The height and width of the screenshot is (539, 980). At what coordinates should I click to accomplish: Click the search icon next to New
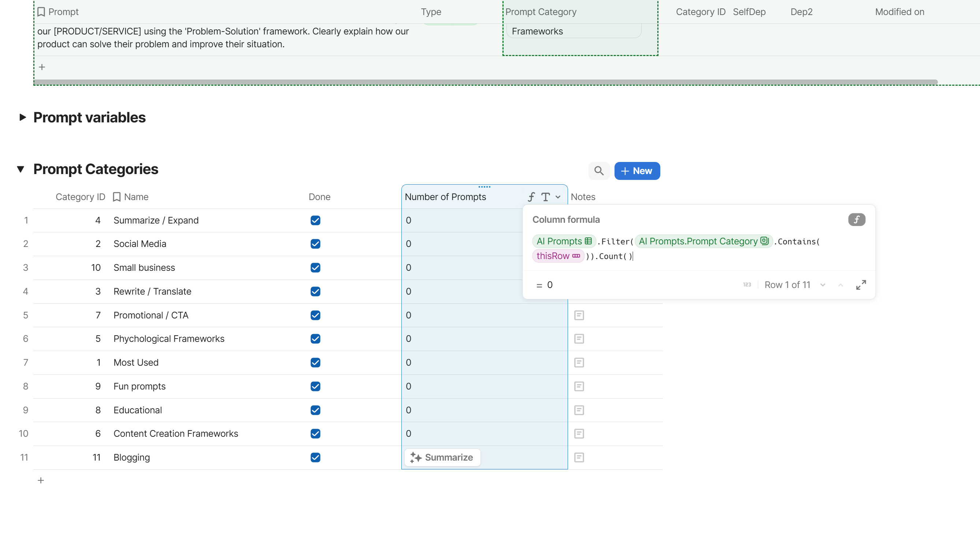(x=599, y=171)
